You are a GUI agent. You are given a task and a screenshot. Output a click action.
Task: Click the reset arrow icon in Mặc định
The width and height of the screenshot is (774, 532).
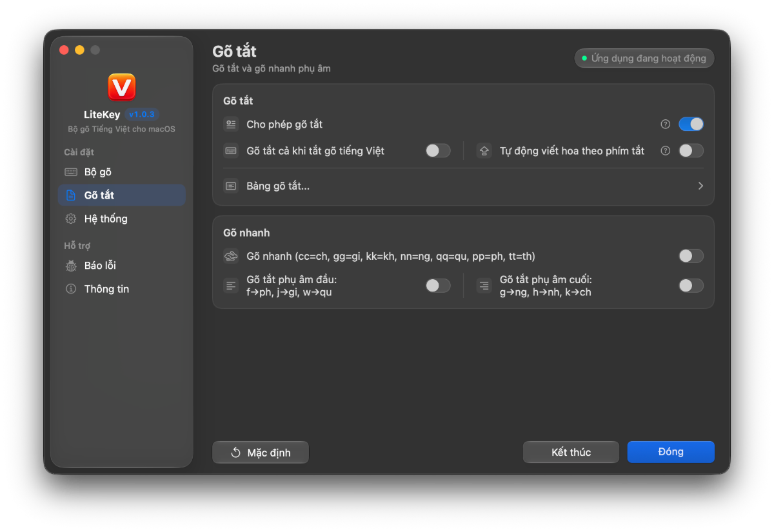(x=236, y=453)
